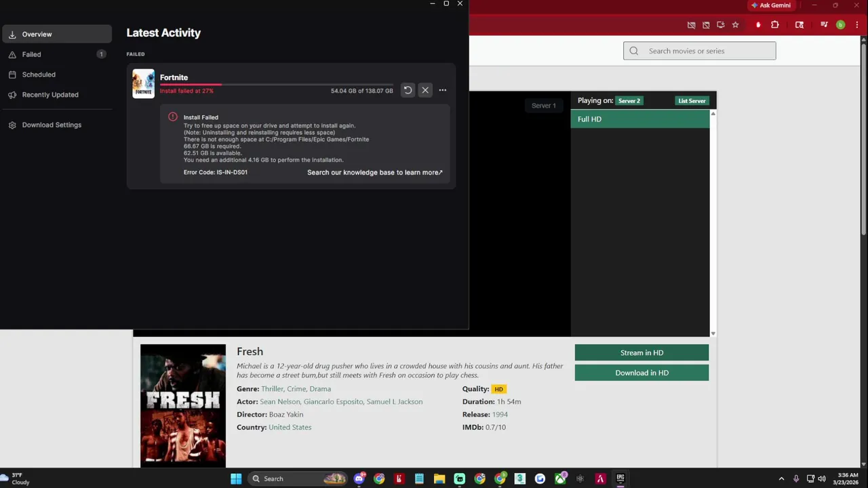This screenshot has width=868, height=488.
Task: Open File Explorer from the taskbar
Action: point(439,479)
